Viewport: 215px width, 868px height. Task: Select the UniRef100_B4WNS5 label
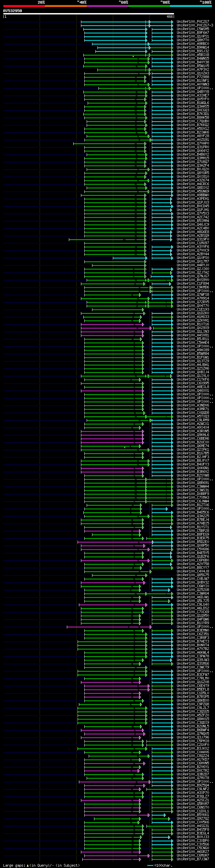[193, 59]
